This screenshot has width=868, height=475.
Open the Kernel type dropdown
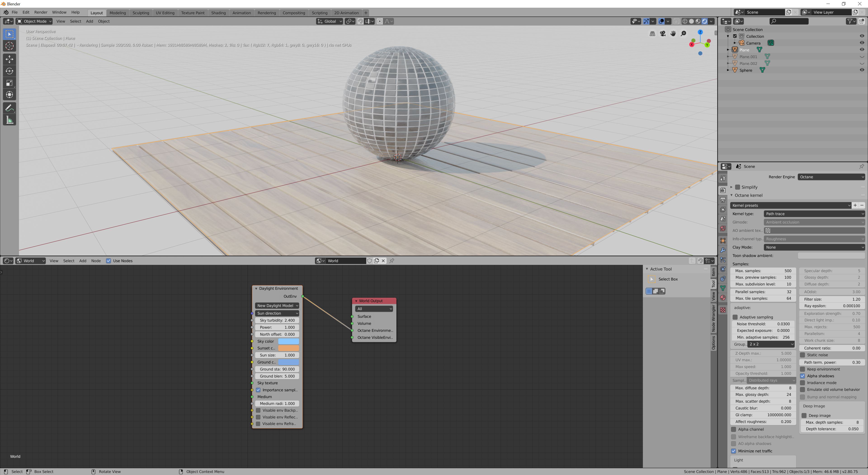pyautogui.click(x=814, y=214)
